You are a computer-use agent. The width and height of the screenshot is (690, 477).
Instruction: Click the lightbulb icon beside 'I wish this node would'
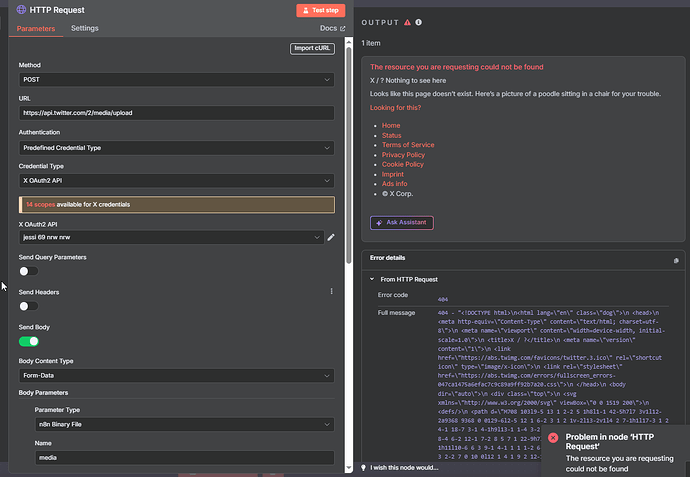[363, 467]
